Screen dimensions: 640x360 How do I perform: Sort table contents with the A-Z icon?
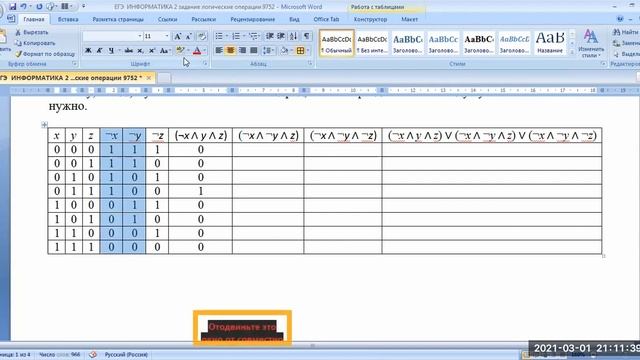coord(293,36)
